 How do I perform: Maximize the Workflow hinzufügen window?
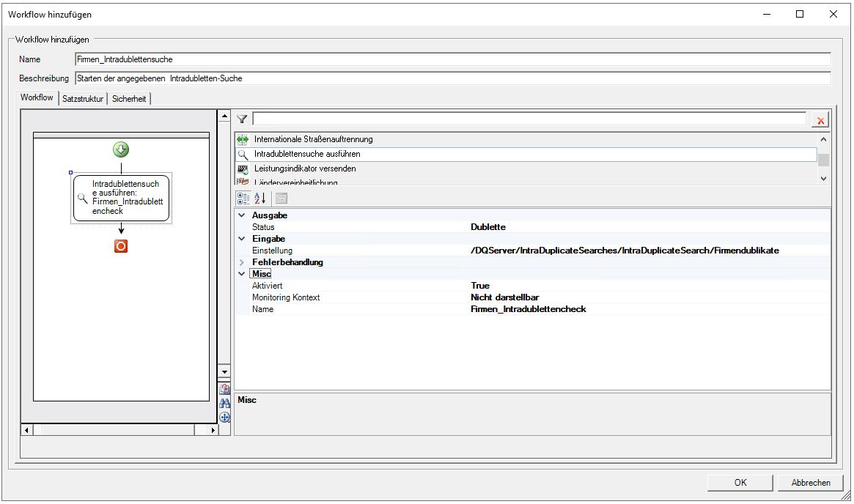pos(800,14)
